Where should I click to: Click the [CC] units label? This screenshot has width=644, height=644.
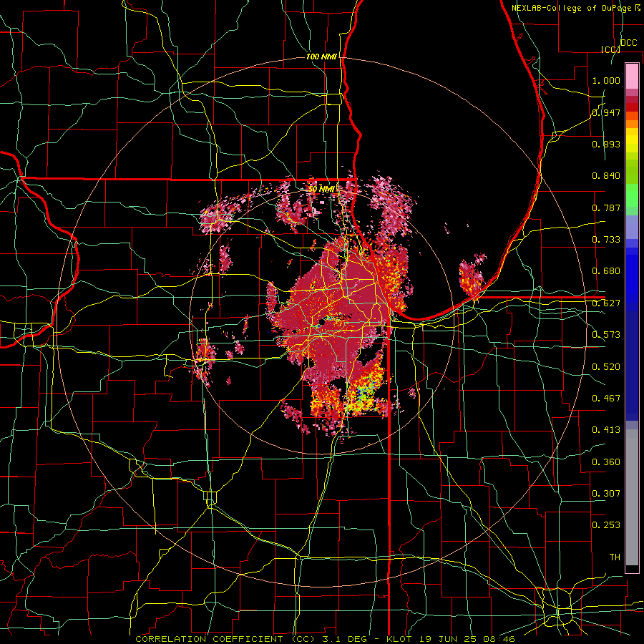610,49
